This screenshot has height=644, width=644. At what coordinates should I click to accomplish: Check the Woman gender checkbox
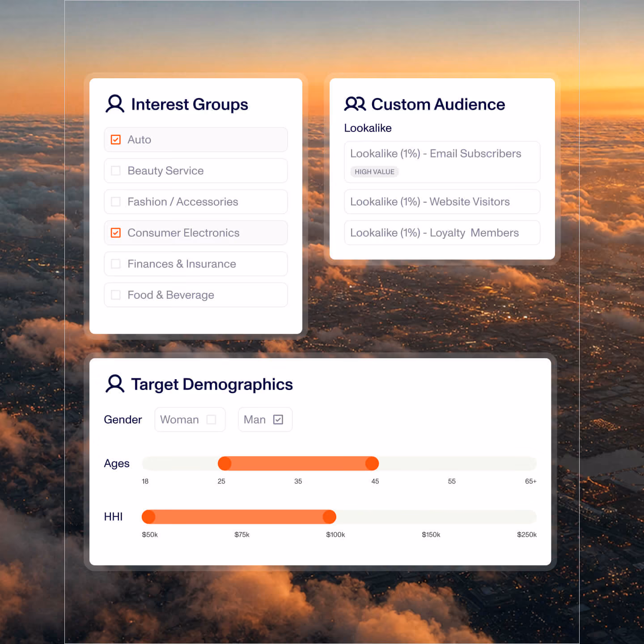[x=211, y=419]
